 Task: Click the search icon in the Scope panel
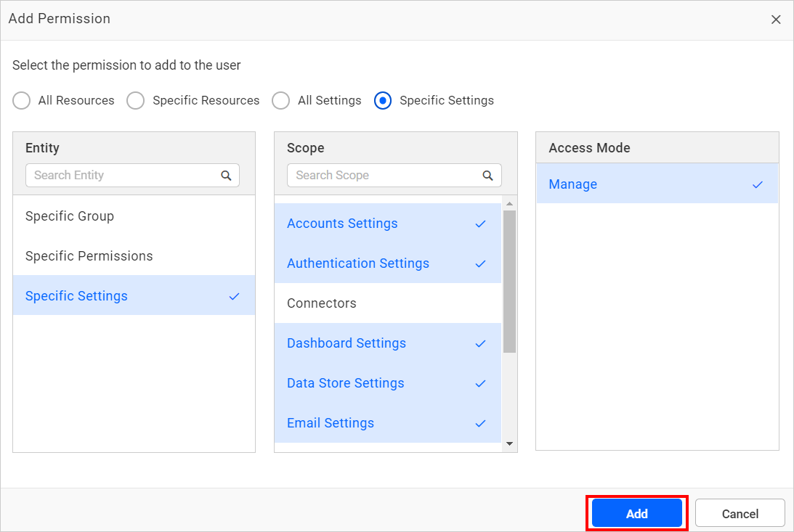point(488,175)
